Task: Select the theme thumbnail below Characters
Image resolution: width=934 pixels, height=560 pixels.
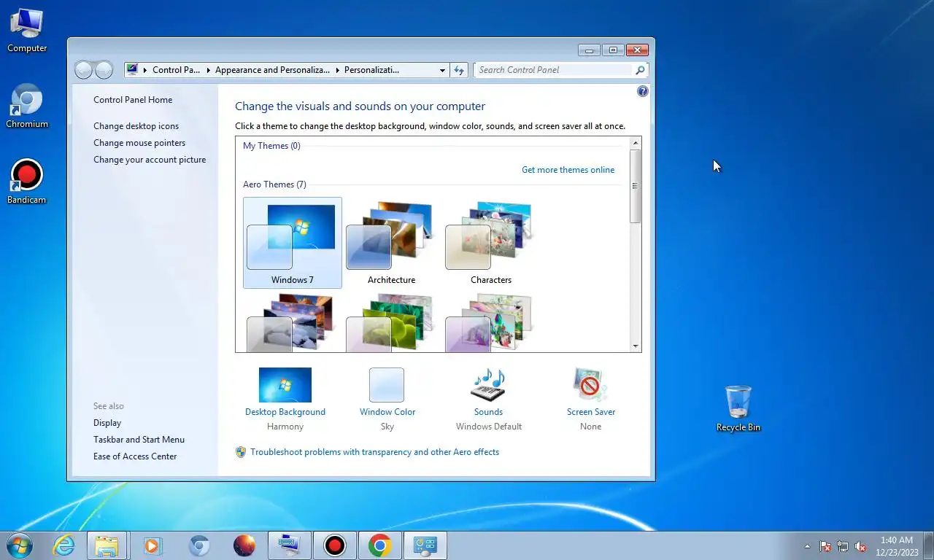Action: pyautogui.click(x=490, y=323)
